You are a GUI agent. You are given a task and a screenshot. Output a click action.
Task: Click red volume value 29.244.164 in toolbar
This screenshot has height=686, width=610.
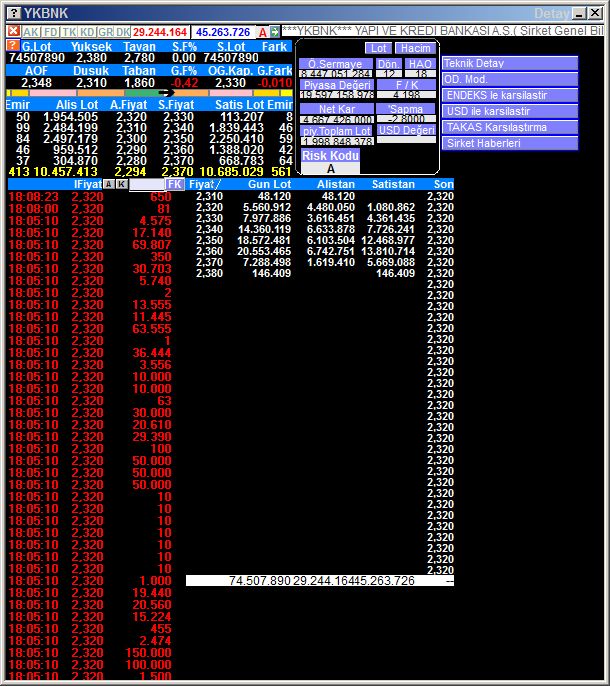tap(160, 32)
